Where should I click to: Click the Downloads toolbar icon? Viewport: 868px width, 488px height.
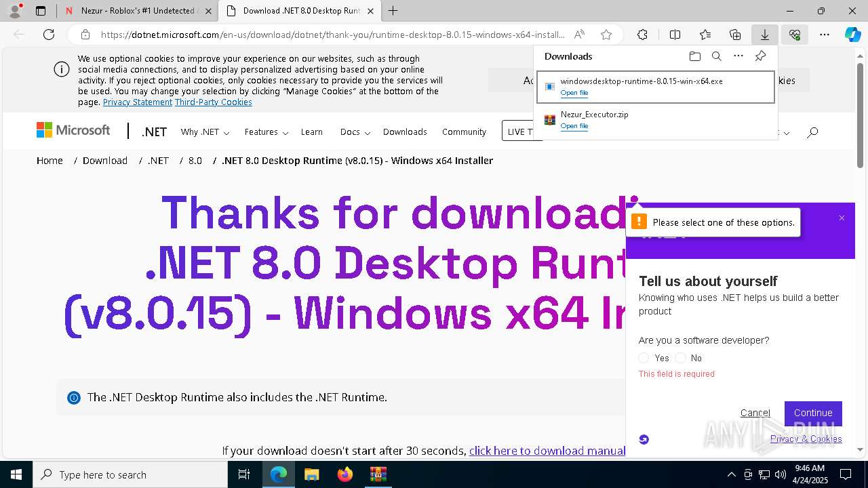[764, 35]
